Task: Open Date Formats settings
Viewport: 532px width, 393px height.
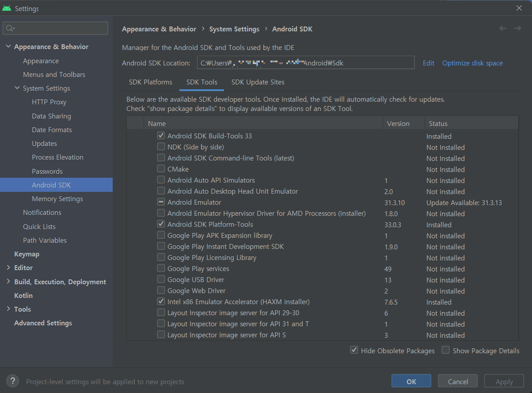Action: pyautogui.click(x=52, y=130)
